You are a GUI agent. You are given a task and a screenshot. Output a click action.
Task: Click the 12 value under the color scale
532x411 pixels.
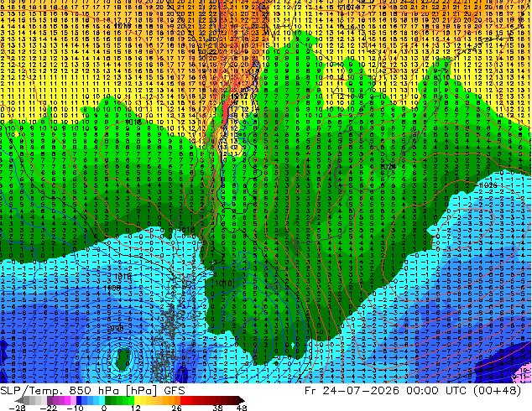[135, 408]
